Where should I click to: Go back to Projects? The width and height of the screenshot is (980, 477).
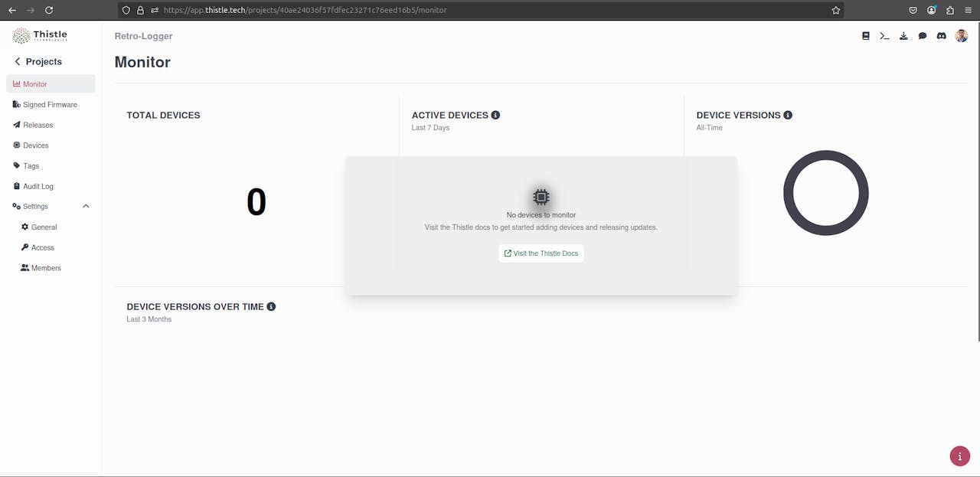click(38, 61)
